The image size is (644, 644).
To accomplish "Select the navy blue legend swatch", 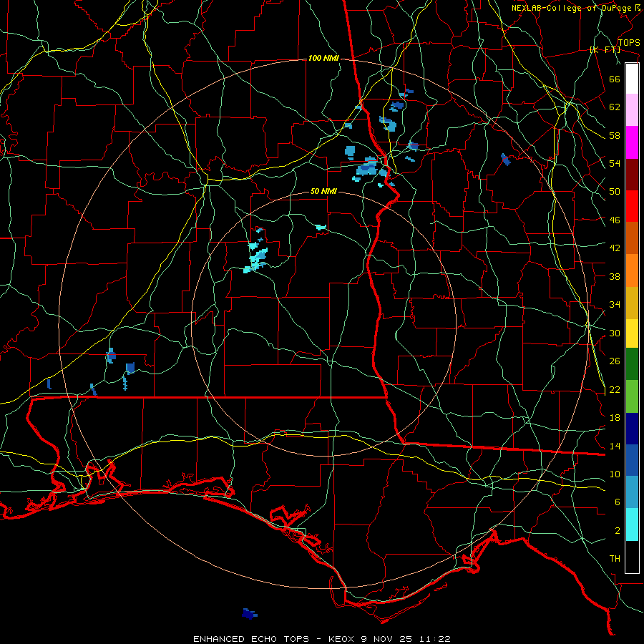I will point(632,429).
